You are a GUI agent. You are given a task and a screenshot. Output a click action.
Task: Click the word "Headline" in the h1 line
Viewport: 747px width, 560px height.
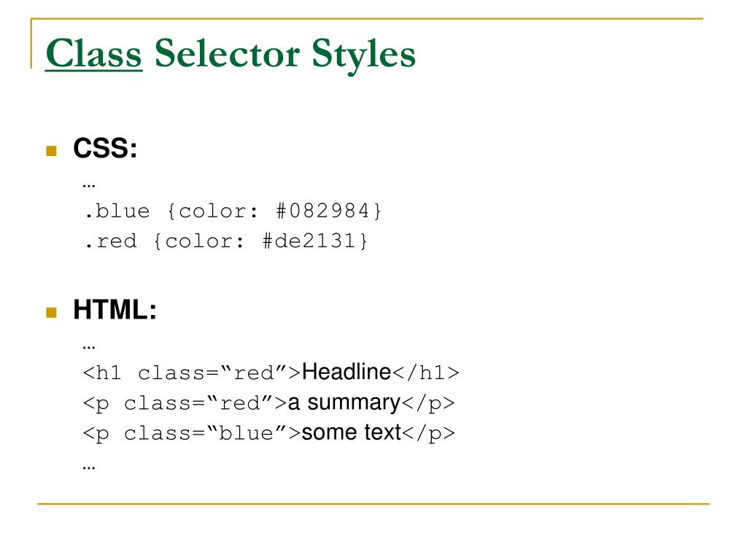[x=347, y=372]
